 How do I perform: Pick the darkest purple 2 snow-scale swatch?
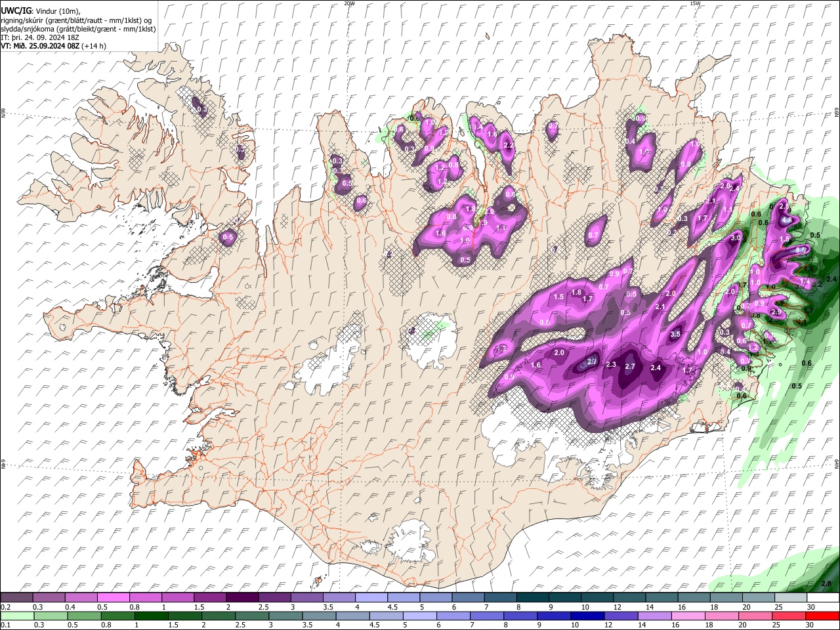[241, 598]
